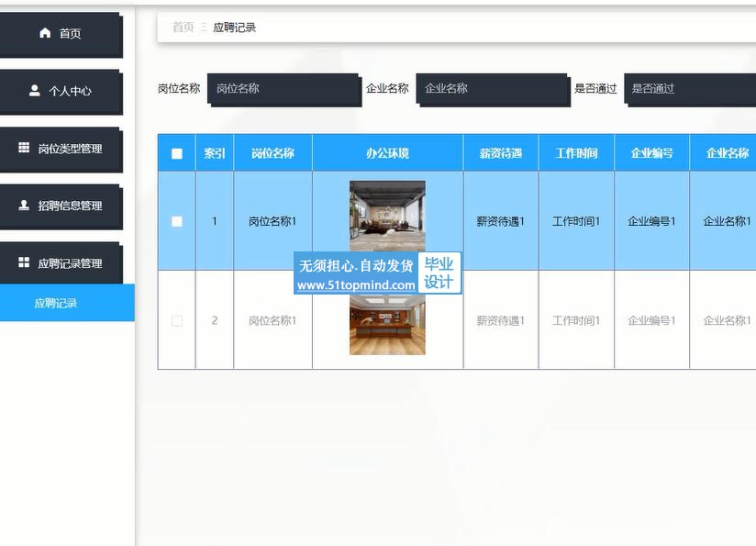The width and height of the screenshot is (756, 546).
Task: Click the 索引 column header
Action: (215, 153)
